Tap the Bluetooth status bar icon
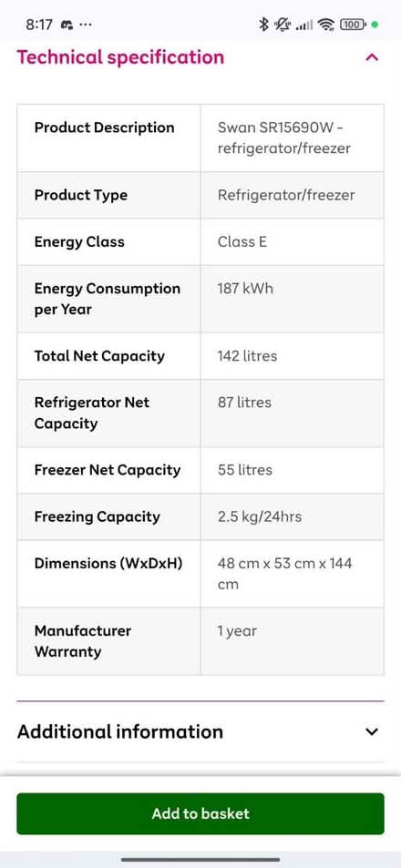Image resolution: width=401 pixels, height=868 pixels. tap(263, 25)
